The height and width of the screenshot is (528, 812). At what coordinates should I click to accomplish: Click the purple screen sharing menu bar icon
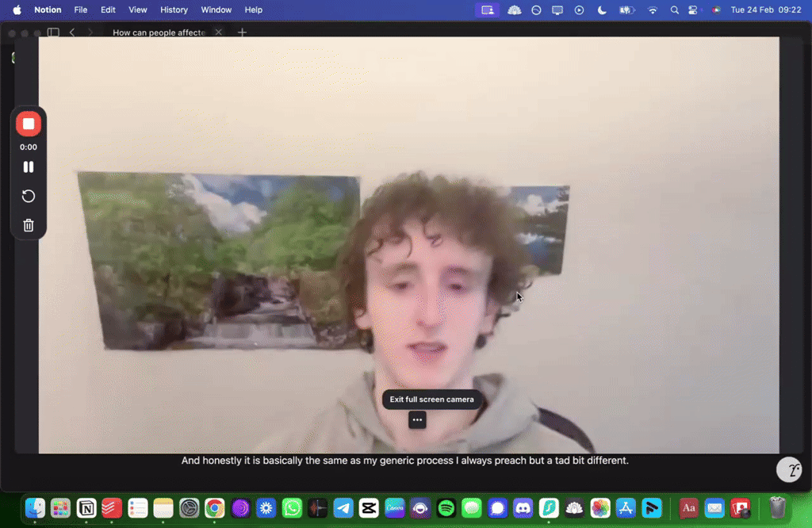[x=488, y=10]
